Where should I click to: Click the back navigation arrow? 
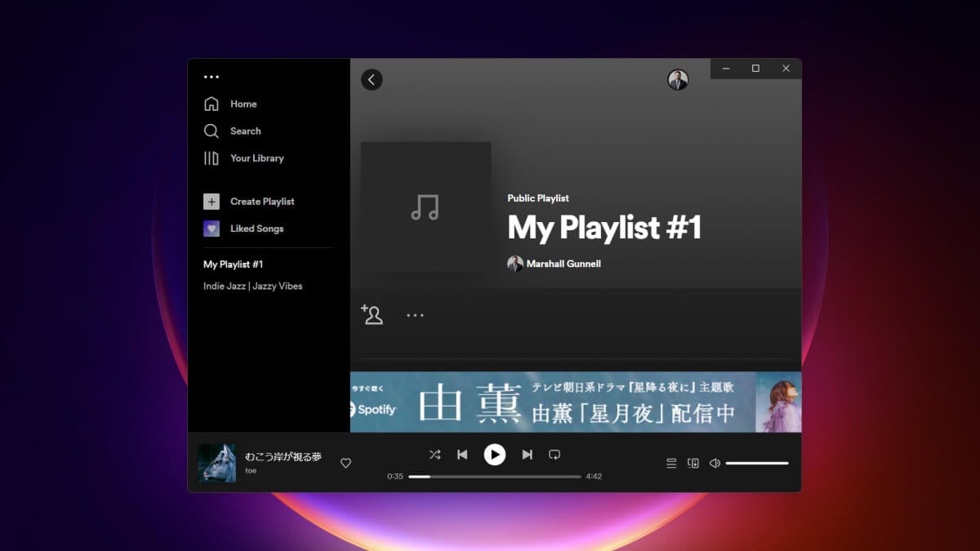[x=372, y=79]
